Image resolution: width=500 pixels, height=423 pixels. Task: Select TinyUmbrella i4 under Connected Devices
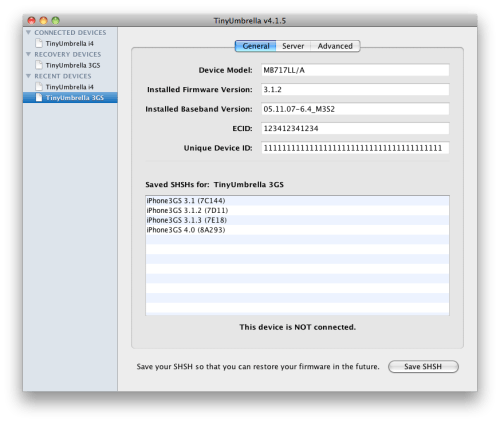coord(70,43)
